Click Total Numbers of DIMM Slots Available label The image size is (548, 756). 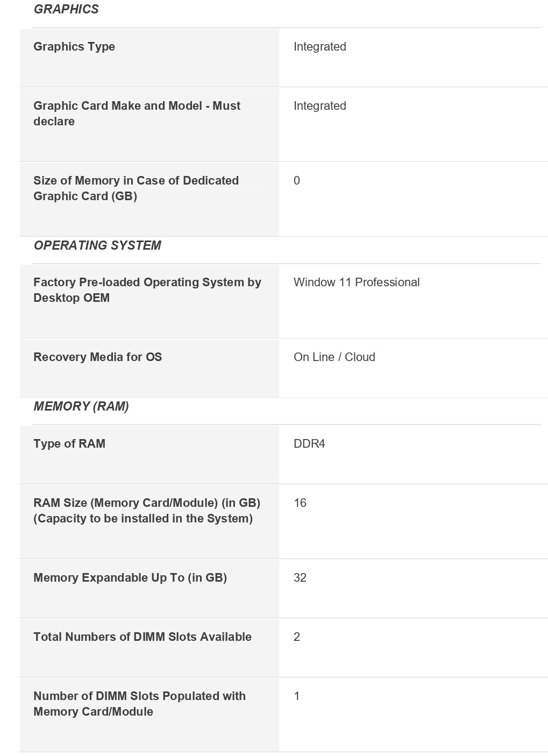[x=142, y=637]
